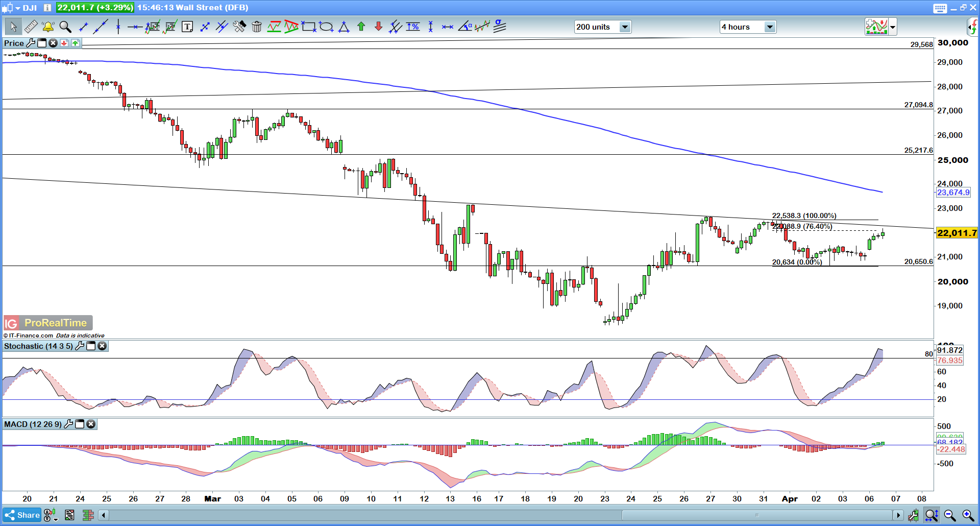
Task: Maximize the Price panel
Action: [42, 43]
